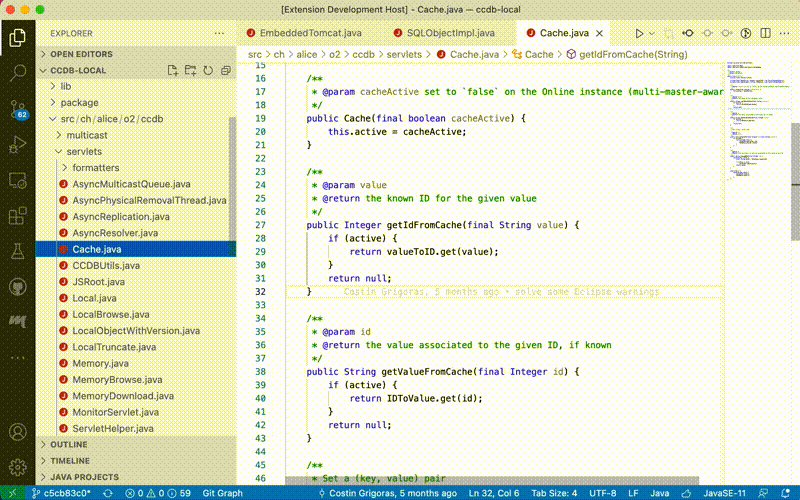Select language mode Java in status bar
Image resolution: width=800 pixels, height=500 pixels.
(x=659, y=493)
